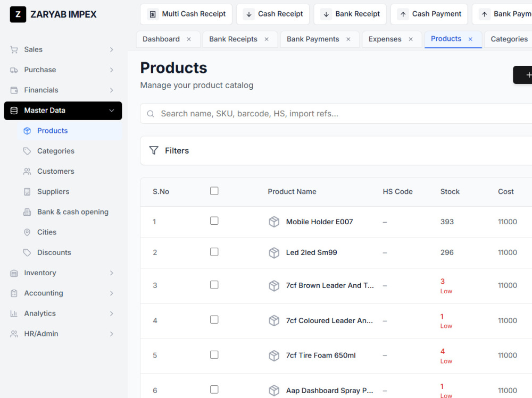Screen dimensions: 532x398
Task: Expand the Purchase menu chevron
Action: point(112,70)
